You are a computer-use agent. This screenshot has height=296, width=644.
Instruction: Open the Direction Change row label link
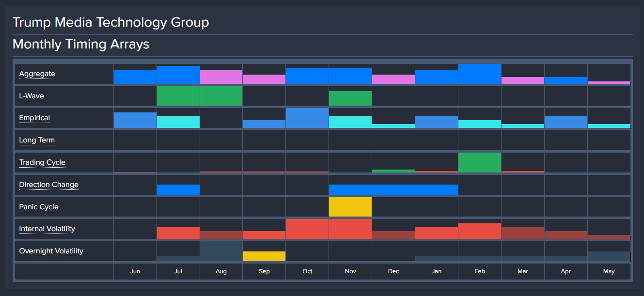(x=48, y=185)
